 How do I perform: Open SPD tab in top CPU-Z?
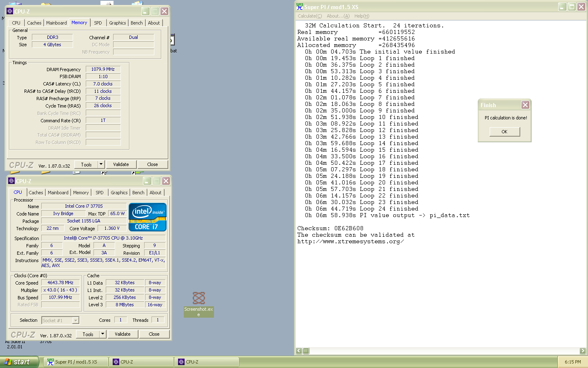(x=98, y=23)
